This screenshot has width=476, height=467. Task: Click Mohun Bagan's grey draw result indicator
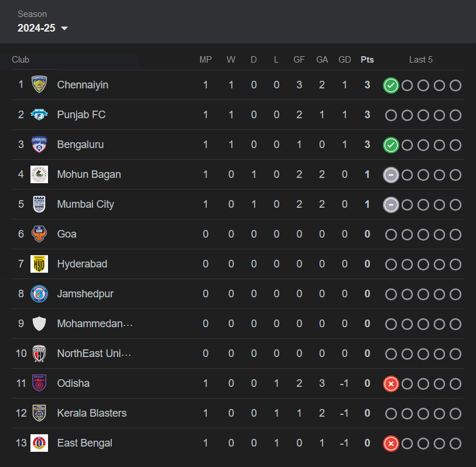(391, 175)
